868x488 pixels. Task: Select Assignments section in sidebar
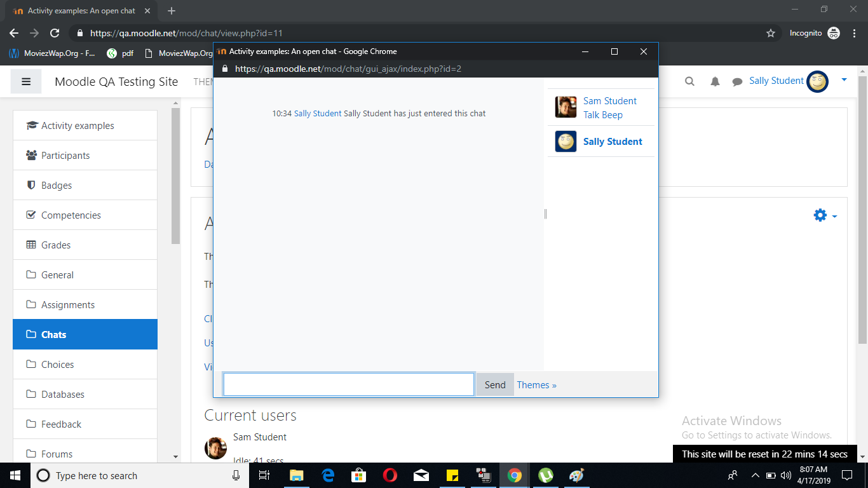coord(85,304)
